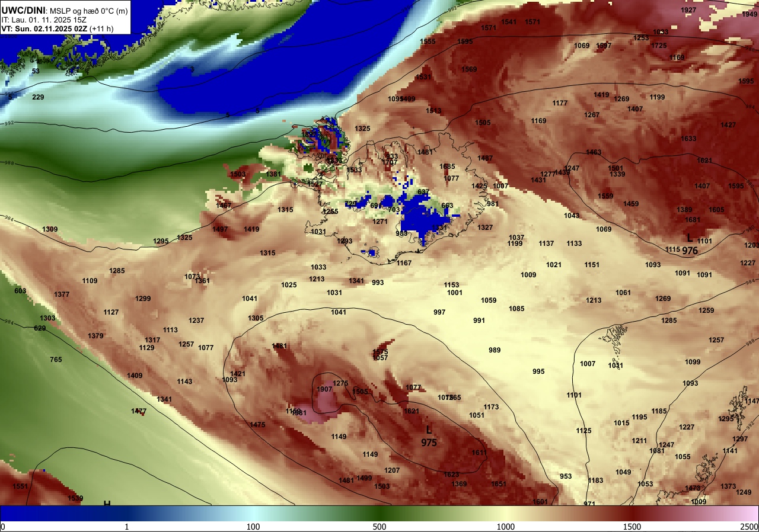Click the UWC/DINI title text
759x532 pixels.
(x=23, y=9)
